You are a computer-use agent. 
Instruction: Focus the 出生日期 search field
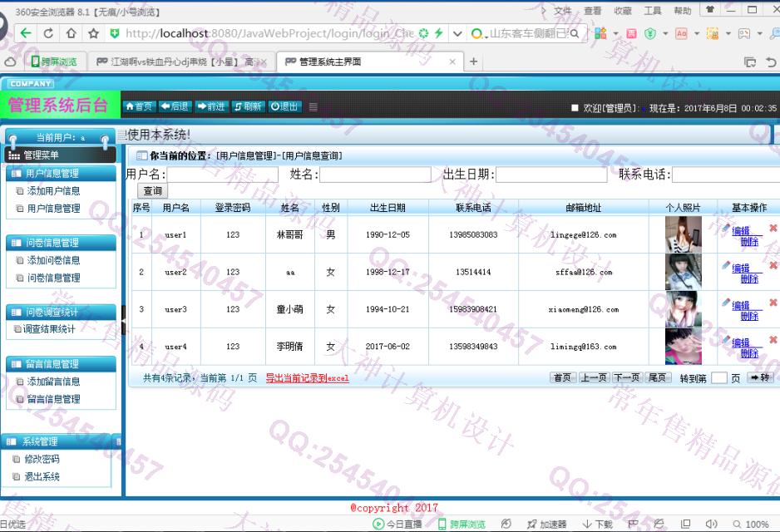tap(551, 175)
